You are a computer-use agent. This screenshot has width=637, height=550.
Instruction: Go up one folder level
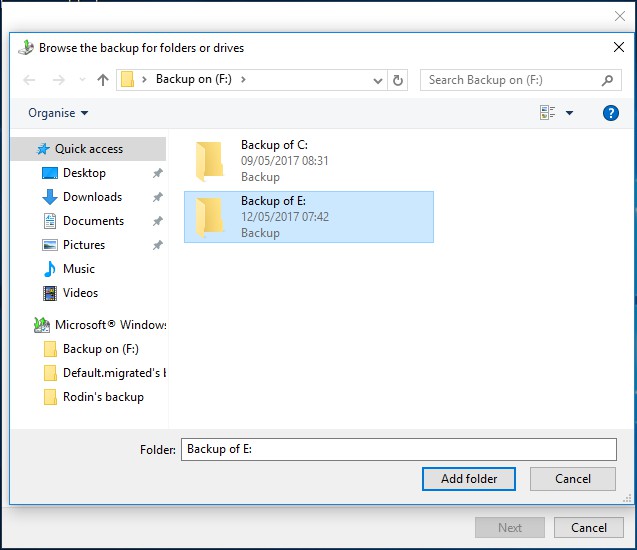(x=103, y=80)
